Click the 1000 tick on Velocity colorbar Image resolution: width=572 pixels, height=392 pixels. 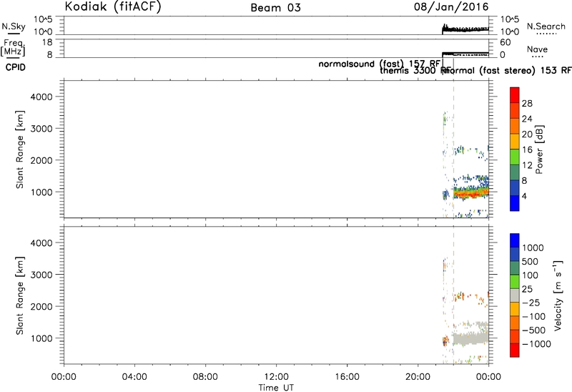(533, 248)
